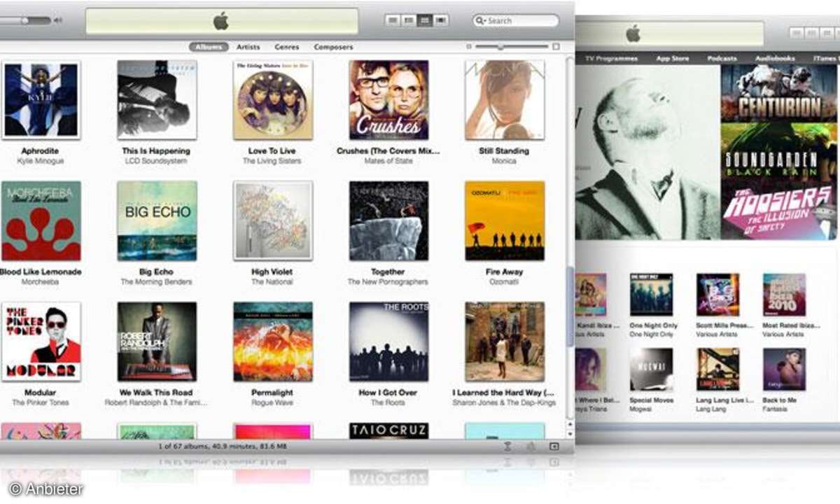The image size is (840, 504).
Task: Select the Big Echo album cover
Action: point(157,220)
